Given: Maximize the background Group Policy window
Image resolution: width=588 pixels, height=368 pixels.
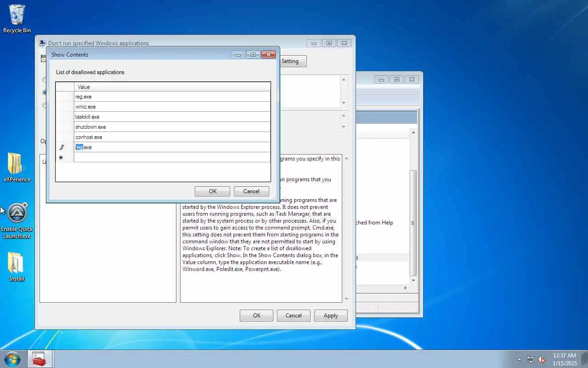Looking at the screenshot, I should coord(397,80).
